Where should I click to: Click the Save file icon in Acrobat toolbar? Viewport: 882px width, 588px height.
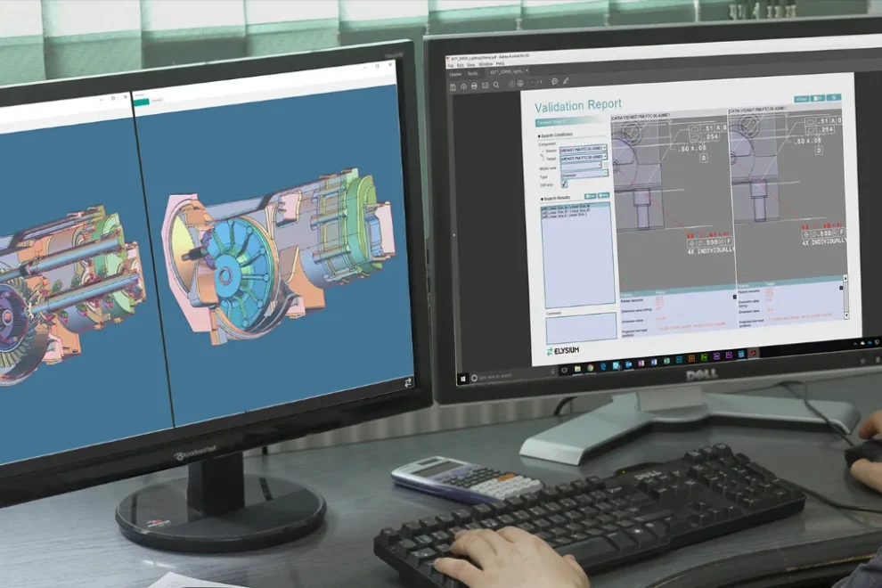[453, 85]
